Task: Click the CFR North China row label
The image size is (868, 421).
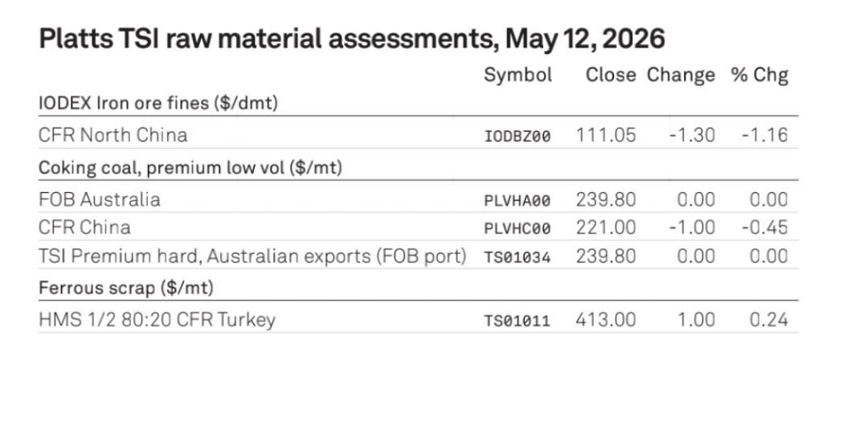Action: [x=113, y=135]
